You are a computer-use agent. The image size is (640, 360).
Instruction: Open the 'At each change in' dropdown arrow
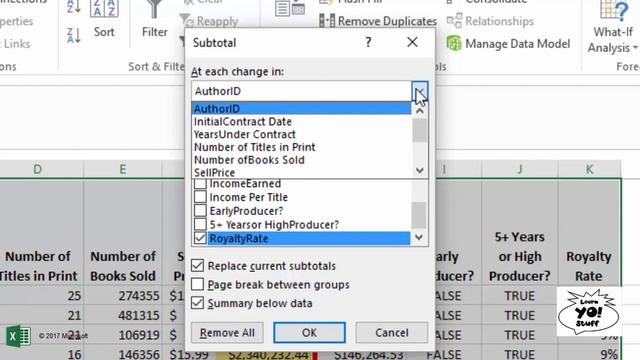420,91
